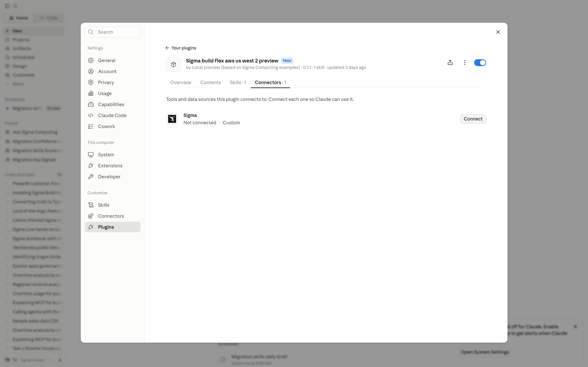Toggle the Sigma build flex plugin off

pos(480,63)
